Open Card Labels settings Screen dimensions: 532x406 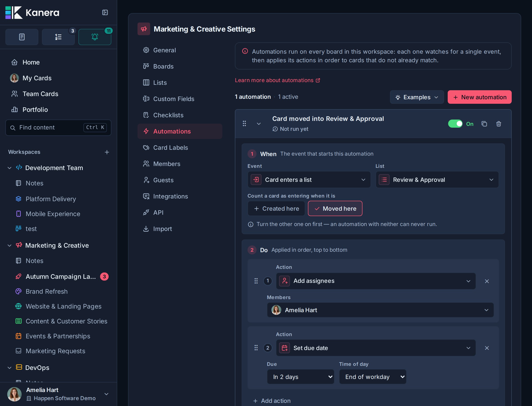180,148
